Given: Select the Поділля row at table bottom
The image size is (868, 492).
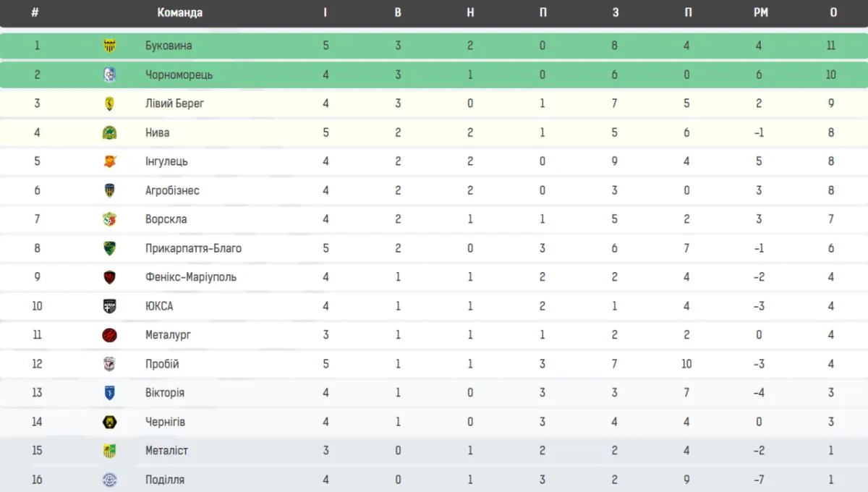Looking at the screenshot, I should (434, 479).
